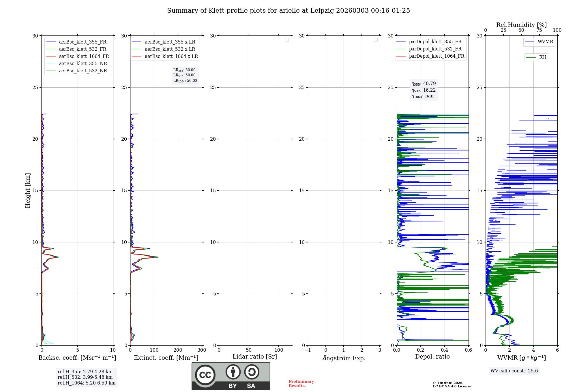This screenshot has height=392, width=577.
Task: Click cyan line marker of aerBsc_klett_355_NR
Action: click(51, 64)
